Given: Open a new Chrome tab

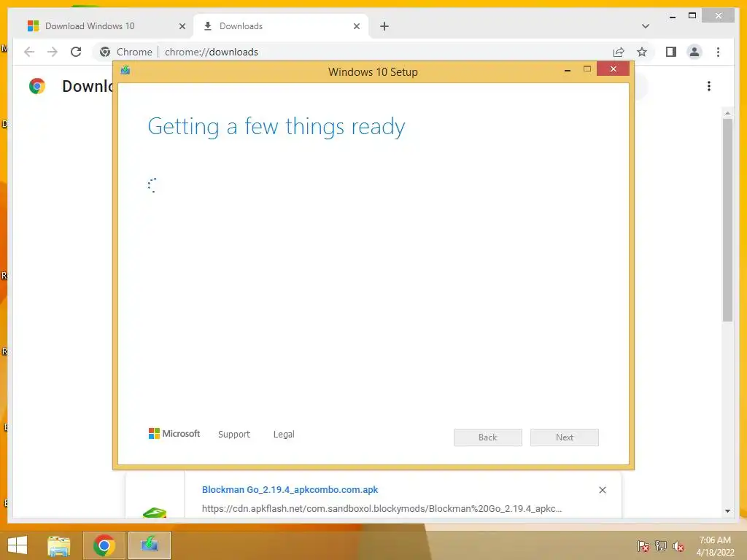Looking at the screenshot, I should (x=384, y=26).
